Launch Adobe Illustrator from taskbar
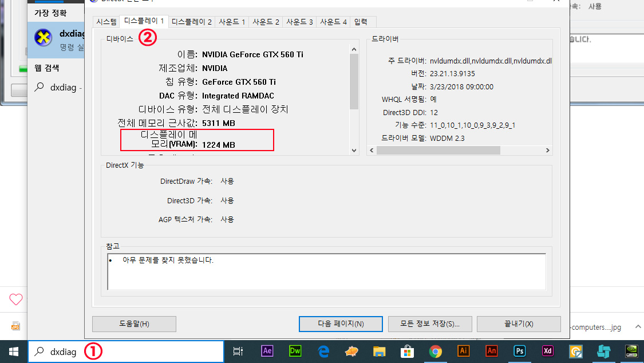Viewport: 644px width, 363px height. (463, 351)
